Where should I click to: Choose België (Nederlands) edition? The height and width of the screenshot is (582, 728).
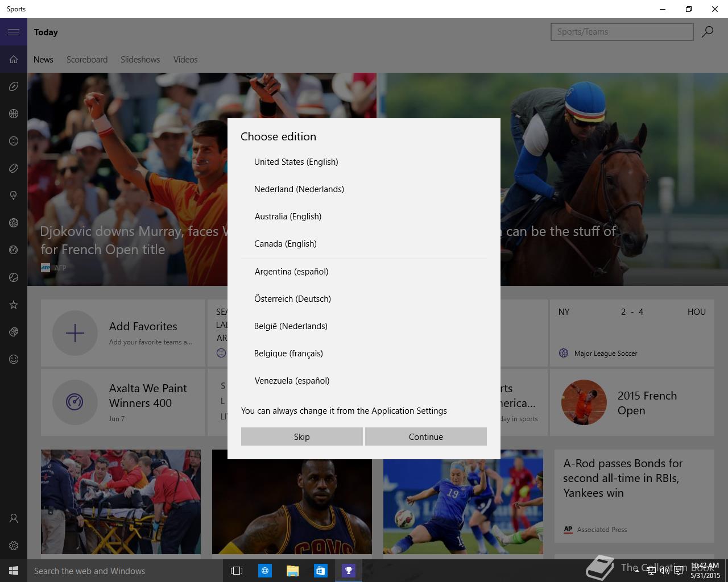pos(364,326)
